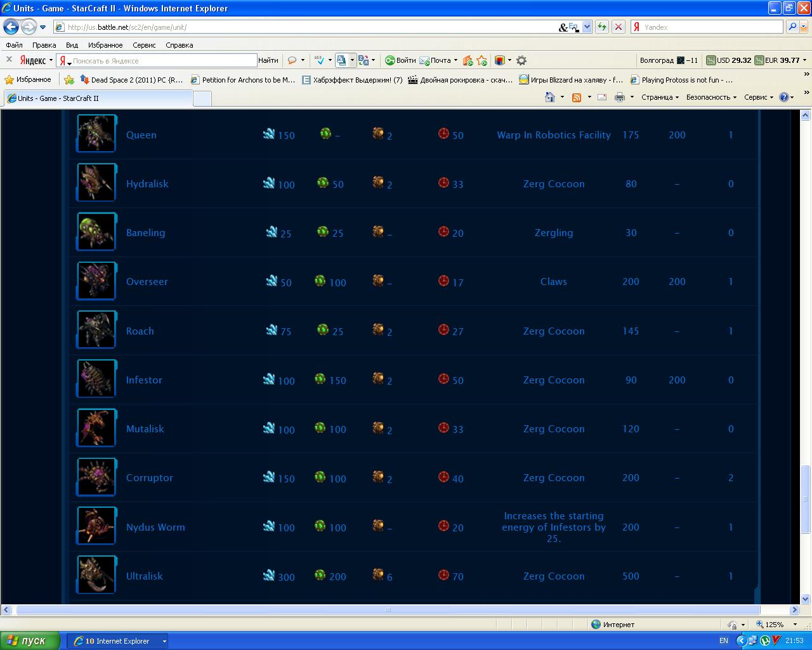This screenshot has height=650, width=812.
Task: Open the Страница dropdown menu
Action: [x=660, y=97]
